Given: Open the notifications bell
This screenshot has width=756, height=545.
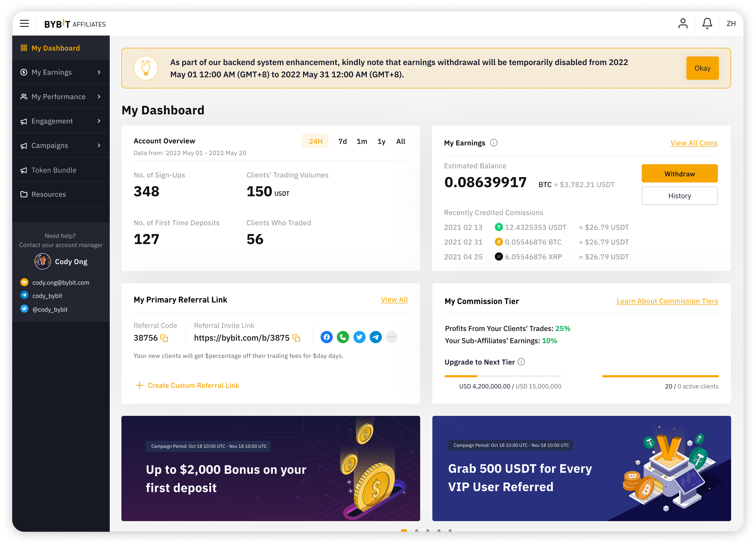Looking at the screenshot, I should pos(707,23).
